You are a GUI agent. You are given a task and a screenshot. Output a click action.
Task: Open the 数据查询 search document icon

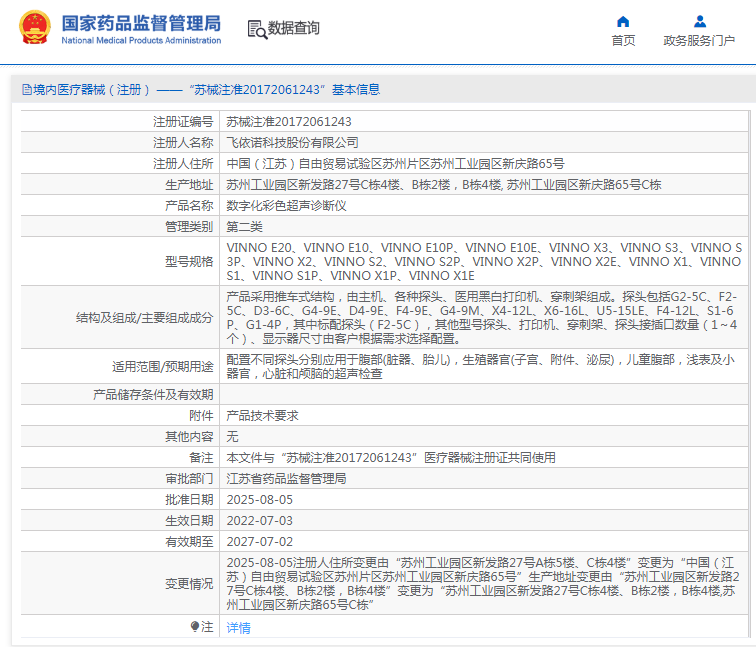(257, 29)
